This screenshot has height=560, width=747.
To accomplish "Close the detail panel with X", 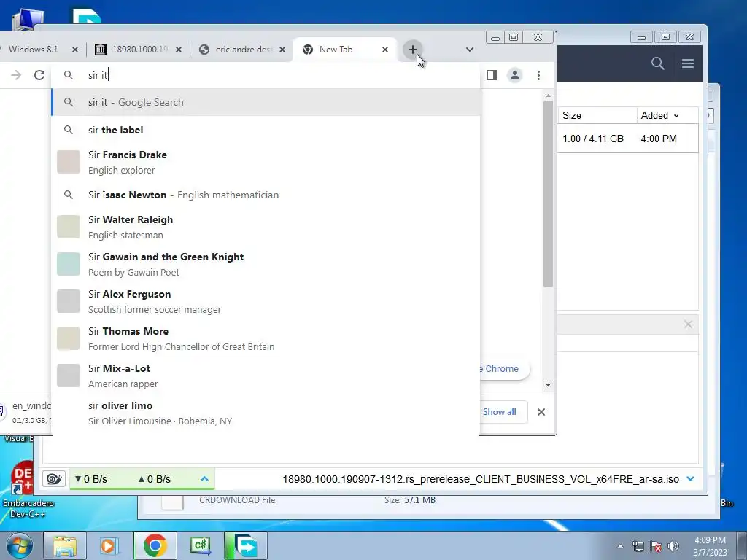I will click(688, 324).
